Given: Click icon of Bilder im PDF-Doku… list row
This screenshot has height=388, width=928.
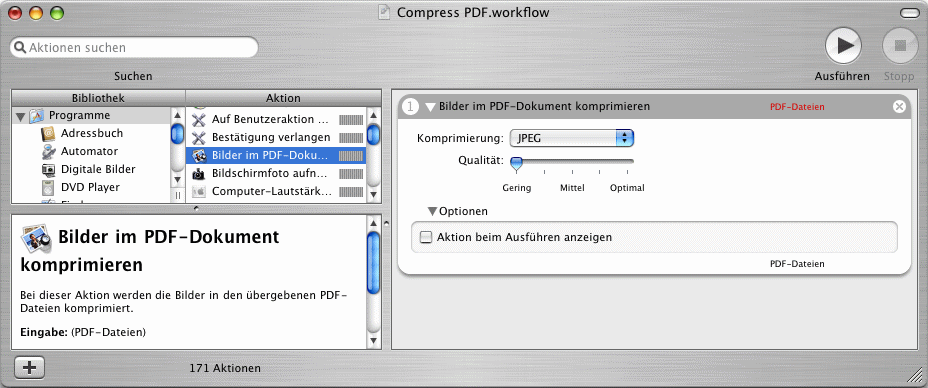Looking at the screenshot, I should [x=199, y=156].
